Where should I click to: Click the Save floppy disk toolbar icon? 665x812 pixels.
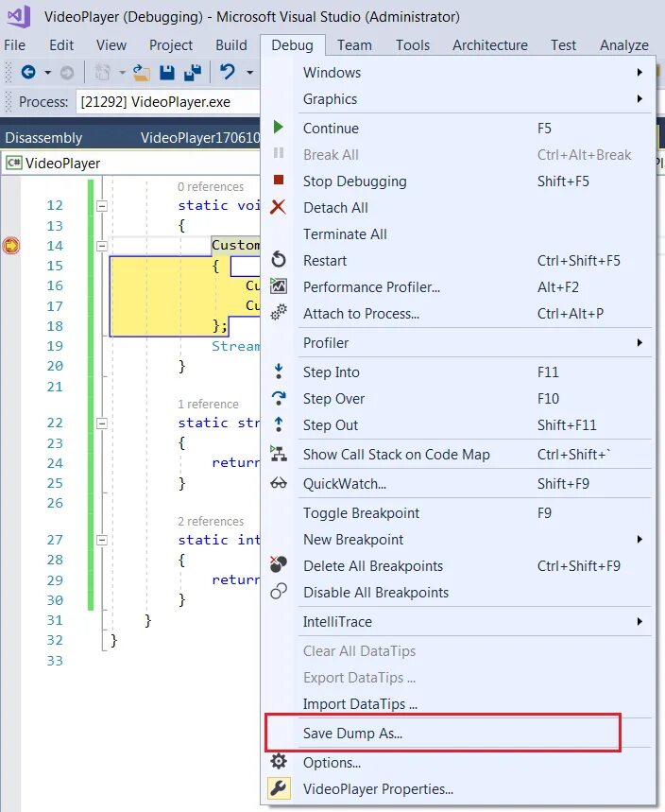(x=166, y=73)
